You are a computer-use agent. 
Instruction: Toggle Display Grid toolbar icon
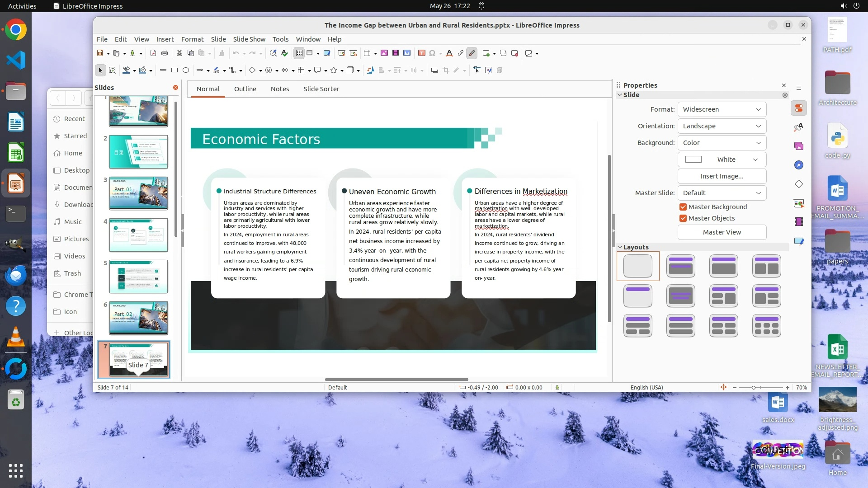299,53
